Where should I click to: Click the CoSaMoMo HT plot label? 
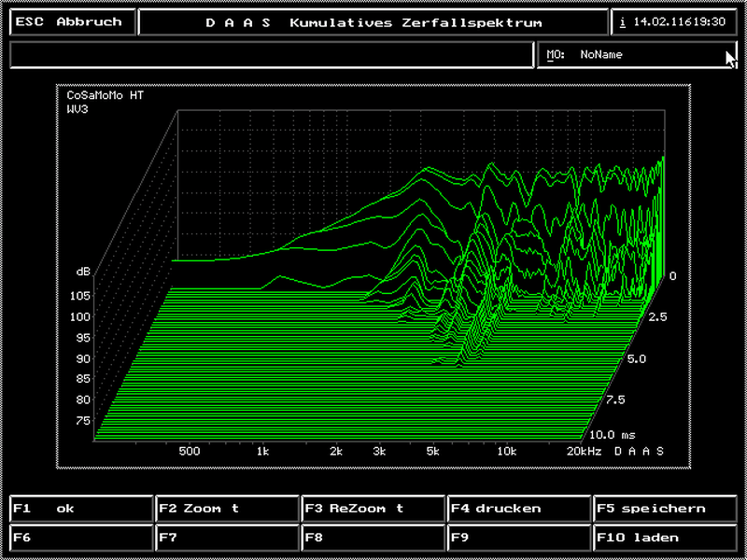pyautogui.click(x=106, y=95)
